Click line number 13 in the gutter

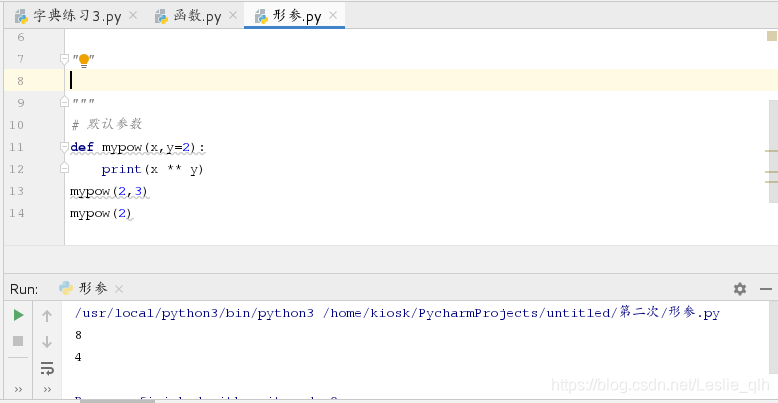16,191
